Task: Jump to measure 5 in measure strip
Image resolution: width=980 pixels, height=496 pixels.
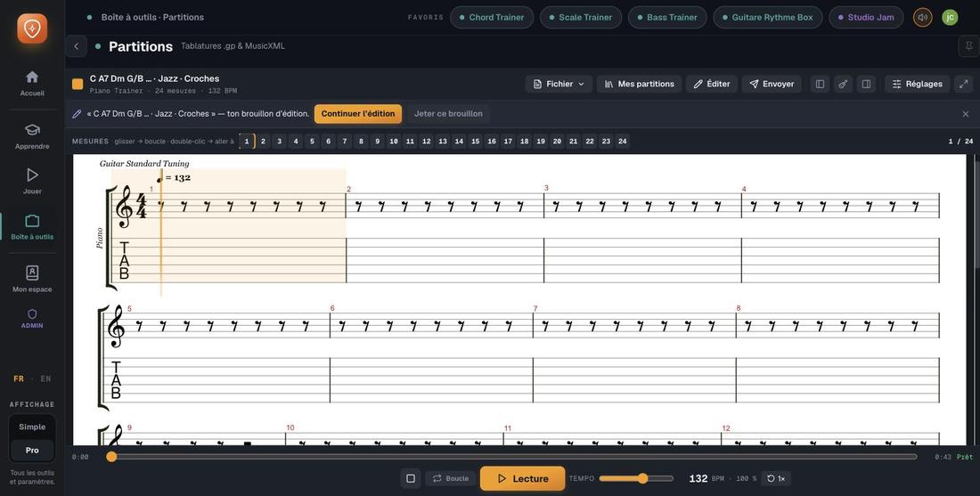Action: [x=312, y=142]
